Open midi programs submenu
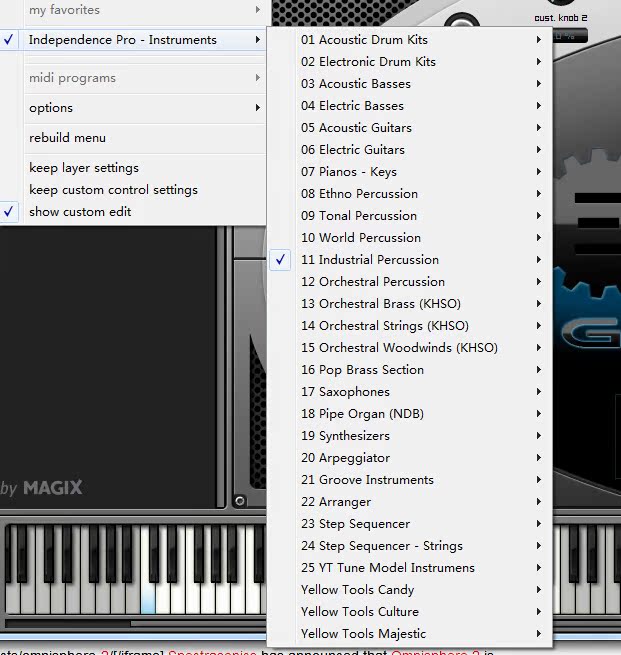This screenshot has width=621, height=655. pyautogui.click(x=133, y=78)
